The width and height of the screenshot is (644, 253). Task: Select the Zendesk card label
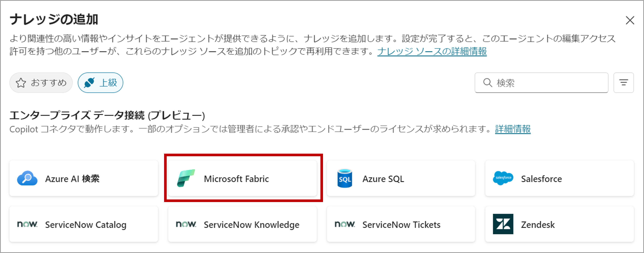pyautogui.click(x=538, y=225)
